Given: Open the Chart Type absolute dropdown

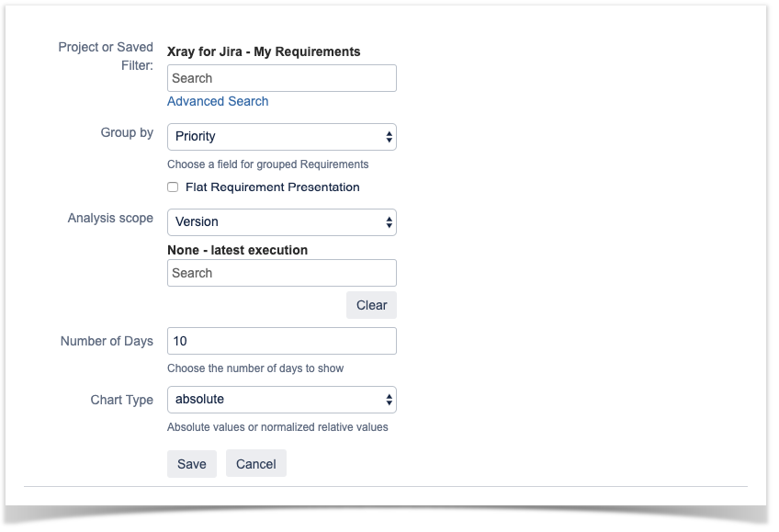Looking at the screenshot, I should tap(282, 400).
